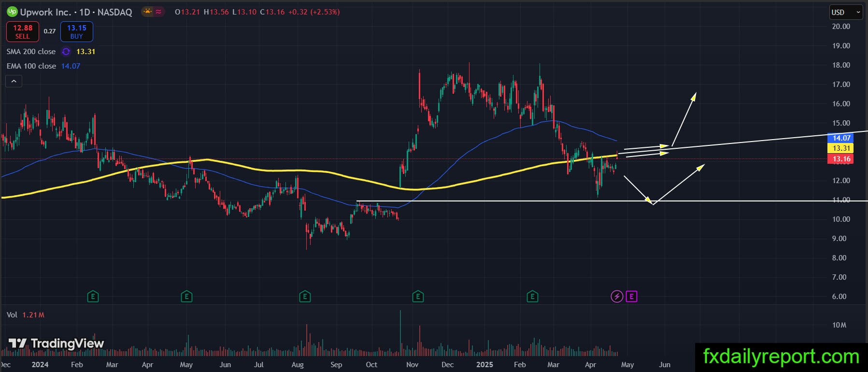Click the yellow 13.31 SMA legend value
This screenshot has width=868, height=372.
pyautogui.click(x=85, y=52)
